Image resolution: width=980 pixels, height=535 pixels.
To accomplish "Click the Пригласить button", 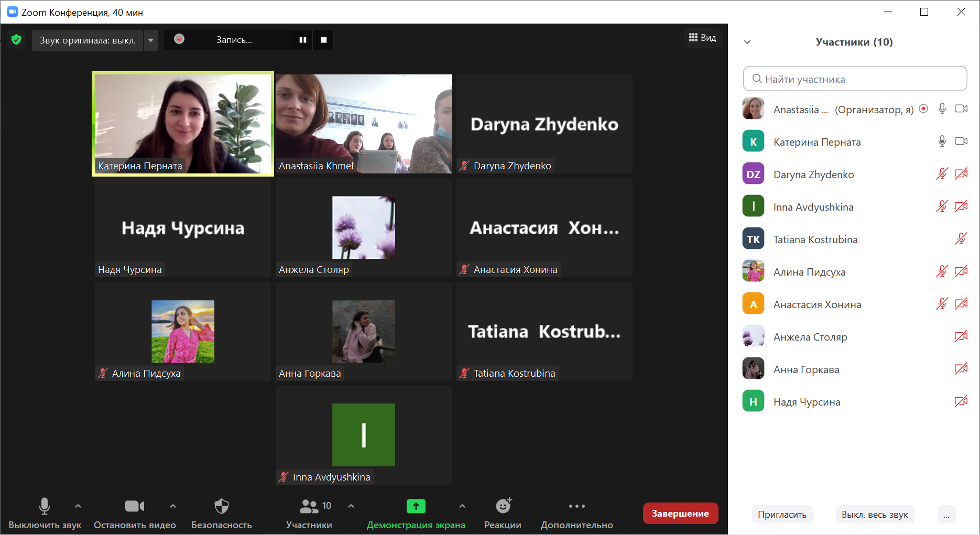I will click(782, 515).
